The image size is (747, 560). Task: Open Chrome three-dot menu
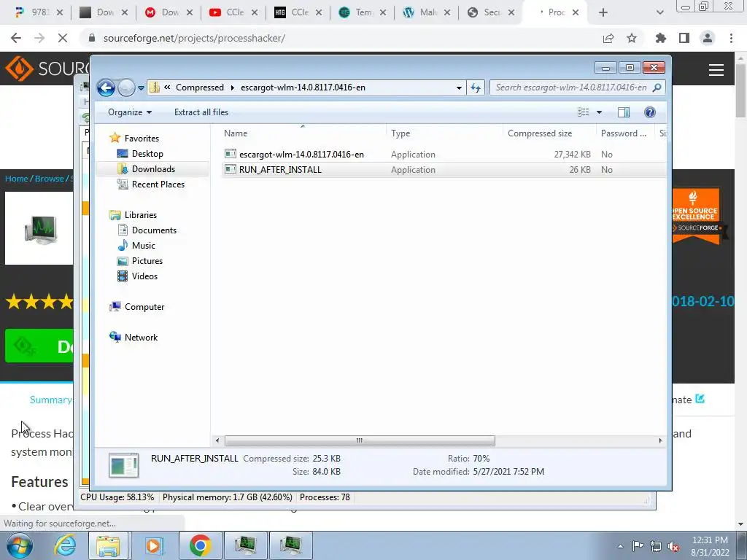tap(731, 38)
